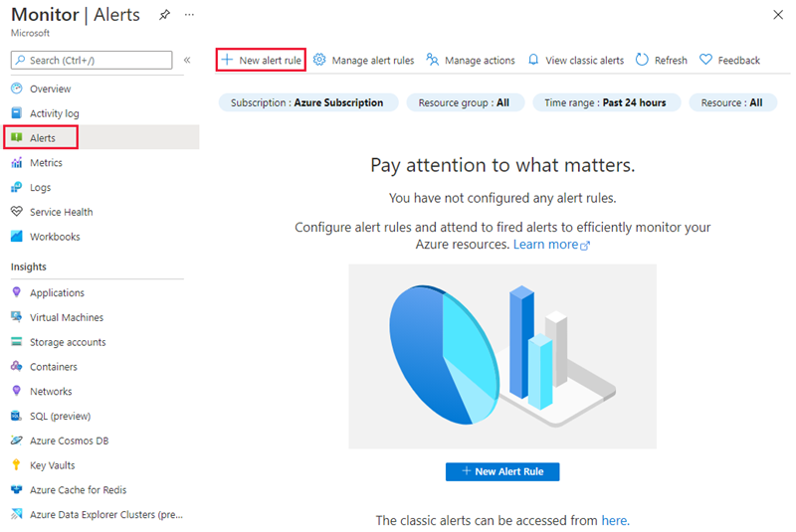Click the plus icon of New alert rule
This screenshot has width=796, height=532.
[228, 60]
